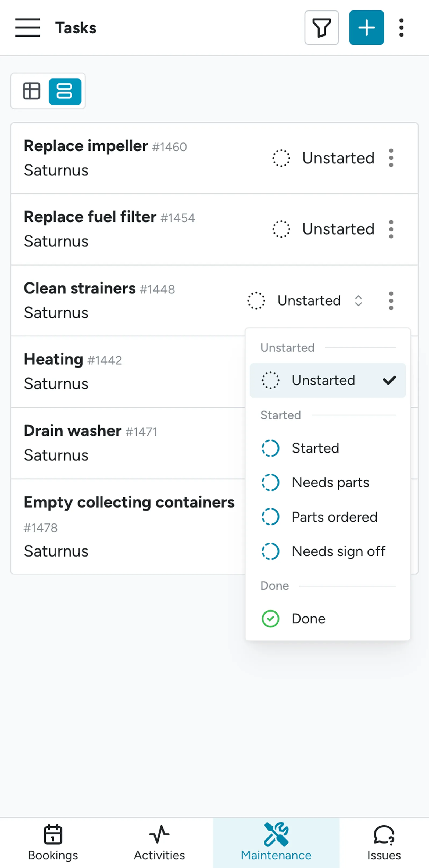Open the task filter options
The image size is (429, 868).
pyautogui.click(x=321, y=27)
